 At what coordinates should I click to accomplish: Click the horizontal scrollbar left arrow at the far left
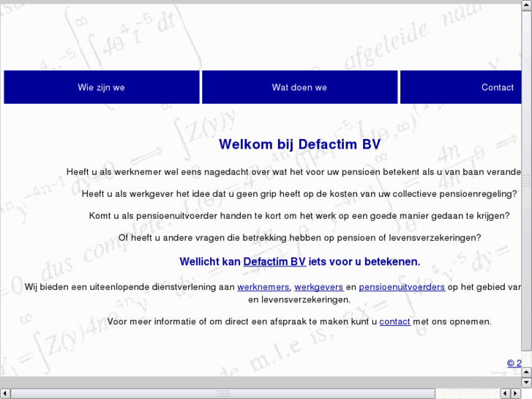(5, 393)
